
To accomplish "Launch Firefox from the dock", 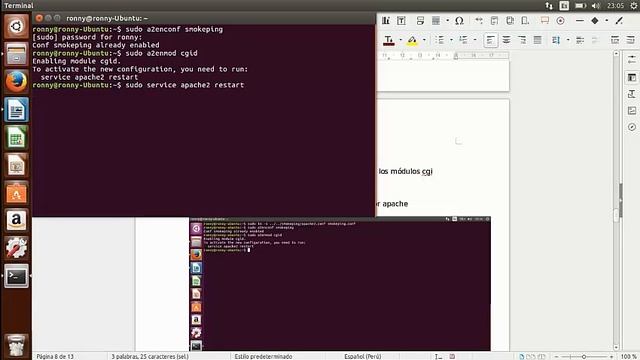I will coord(16,82).
